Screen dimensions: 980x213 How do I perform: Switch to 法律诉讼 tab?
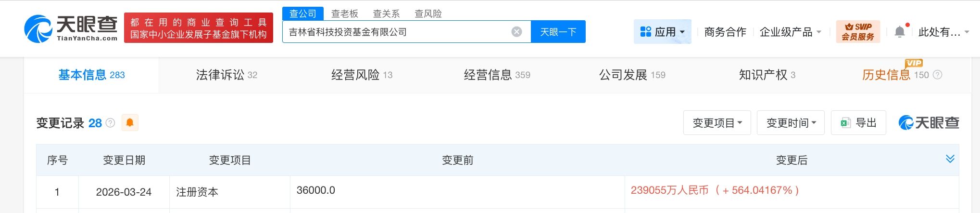[x=226, y=75]
